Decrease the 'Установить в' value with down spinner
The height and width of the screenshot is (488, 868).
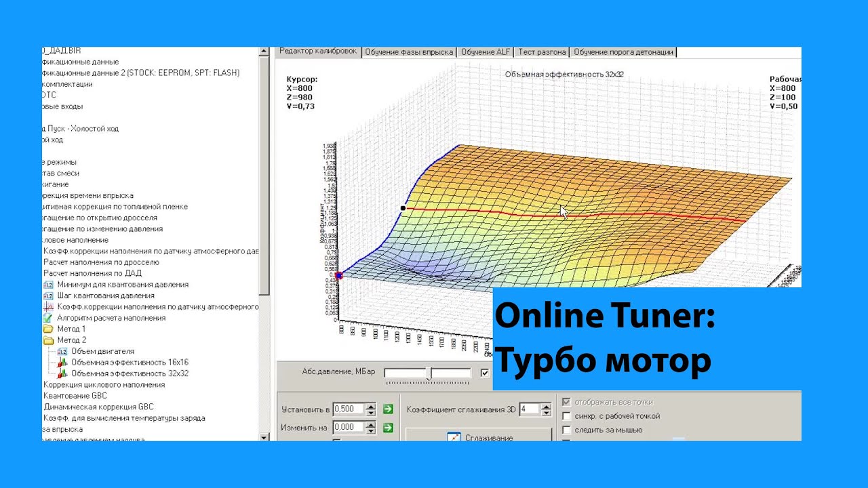pyautogui.click(x=370, y=412)
